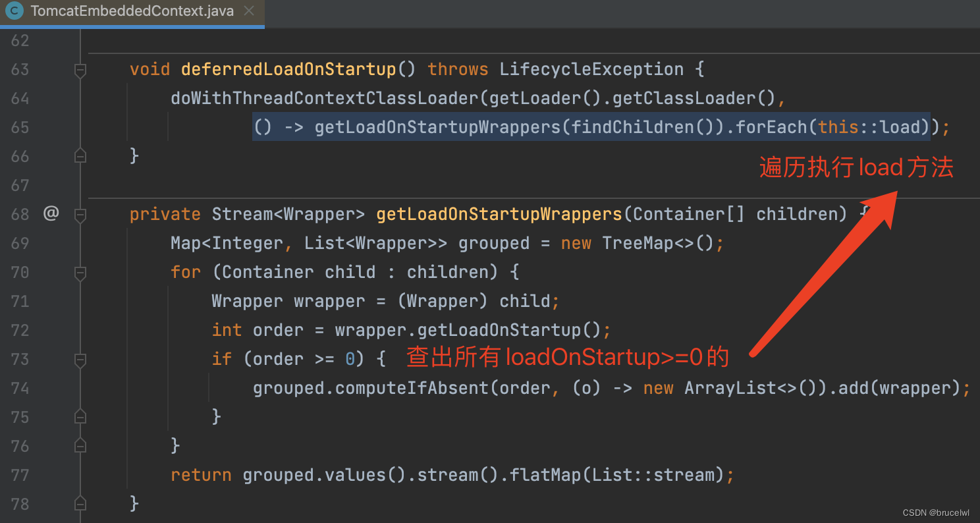Click the grouped variable on line 69
Viewport: 980px width, 523px height.
[x=494, y=243]
